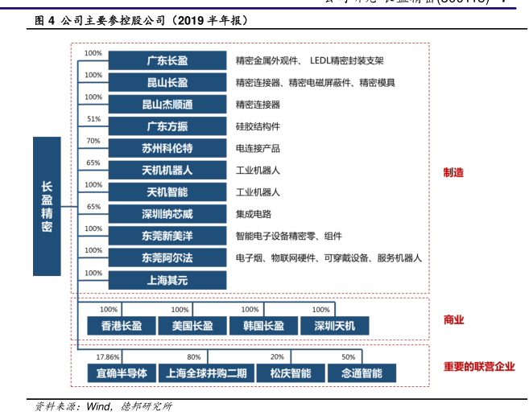The width and height of the screenshot is (529, 420).
Task: Click the 80% stake label
Action: (194, 357)
